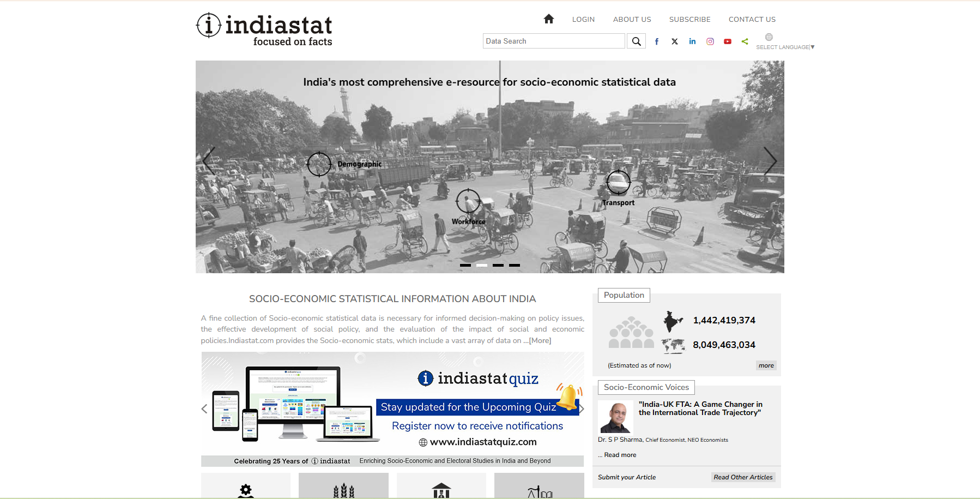Open the Facebook social icon

[x=657, y=41]
